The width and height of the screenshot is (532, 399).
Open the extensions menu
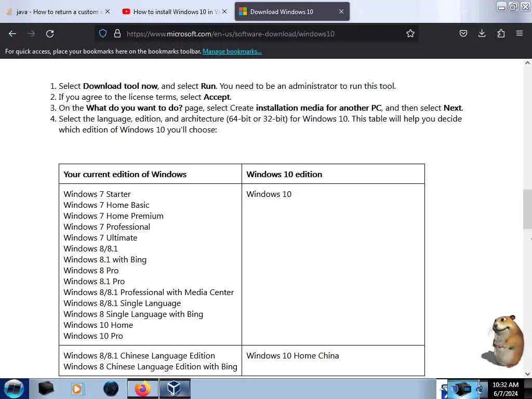[501, 33]
